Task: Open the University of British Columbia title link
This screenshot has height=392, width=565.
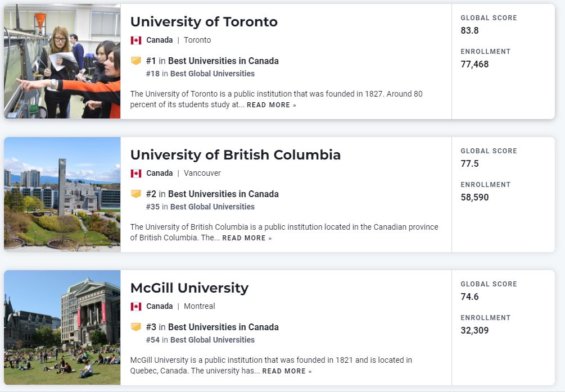Action: [x=236, y=155]
